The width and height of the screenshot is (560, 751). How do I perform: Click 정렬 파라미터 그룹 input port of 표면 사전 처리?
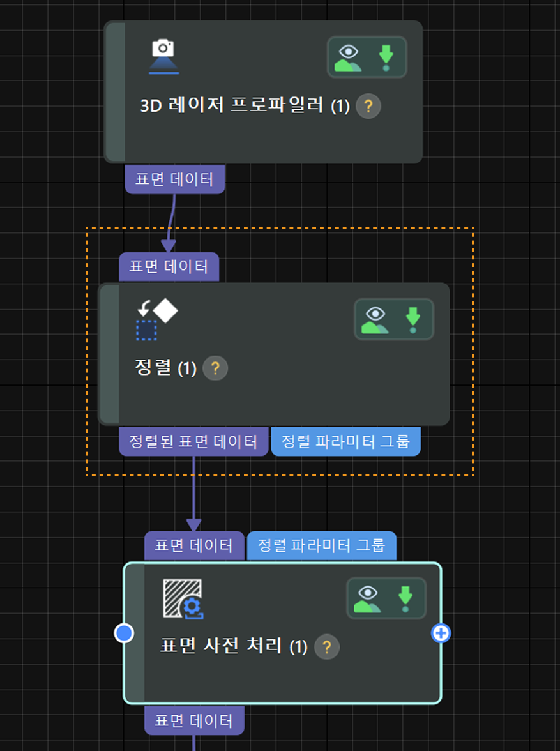[x=321, y=545]
